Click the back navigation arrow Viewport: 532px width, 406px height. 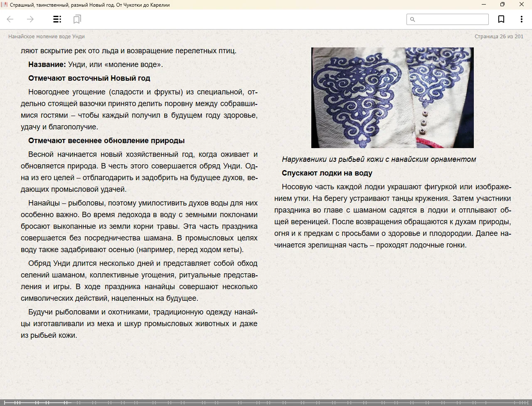[10, 19]
